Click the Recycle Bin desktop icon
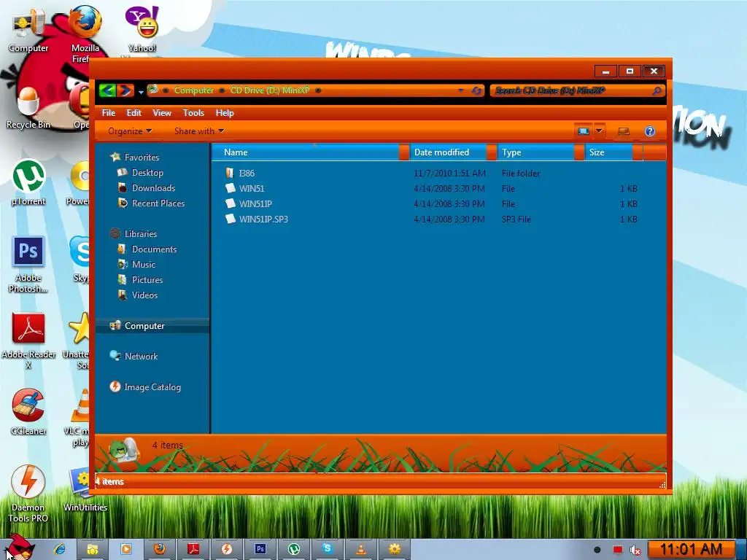The image size is (747, 560). (x=28, y=107)
